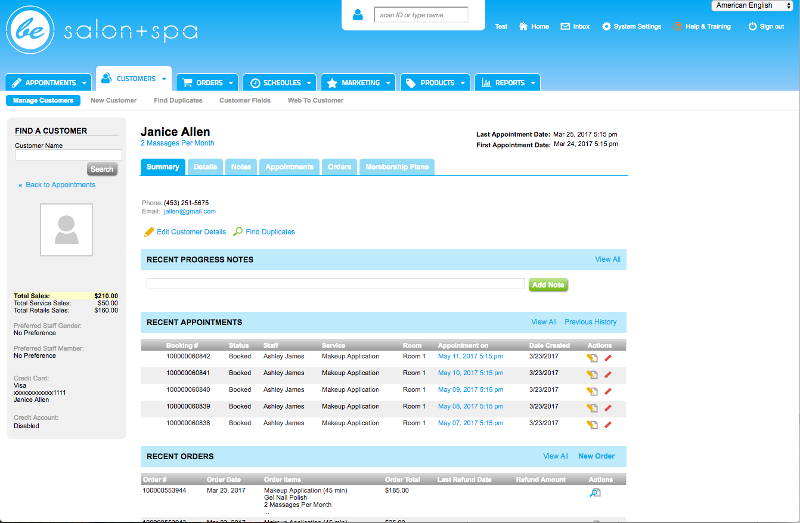Open notes icon for booking 100000060839
800x523 pixels.
[x=592, y=408]
